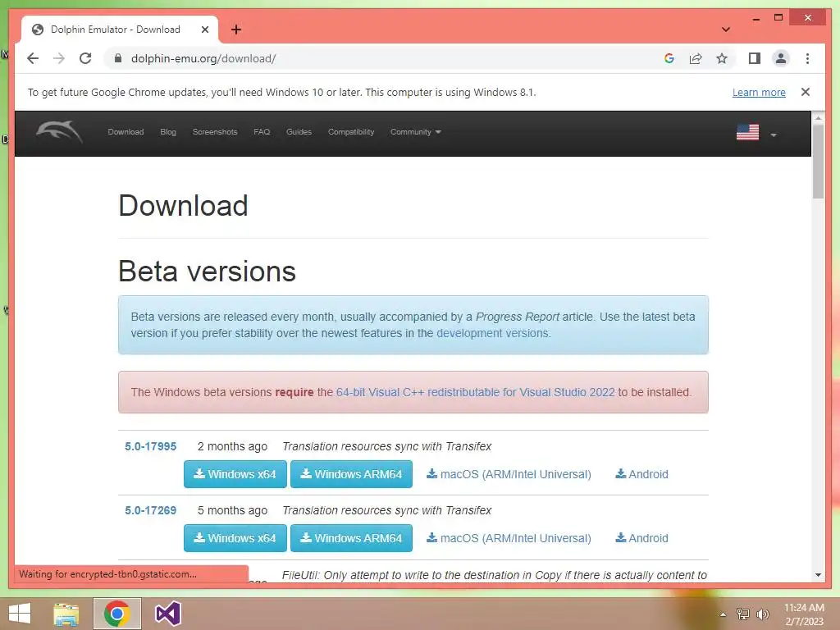Download Android build for 5.0-17995
The height and width of the screenshot is (630, 840).
tap(641, 474)
